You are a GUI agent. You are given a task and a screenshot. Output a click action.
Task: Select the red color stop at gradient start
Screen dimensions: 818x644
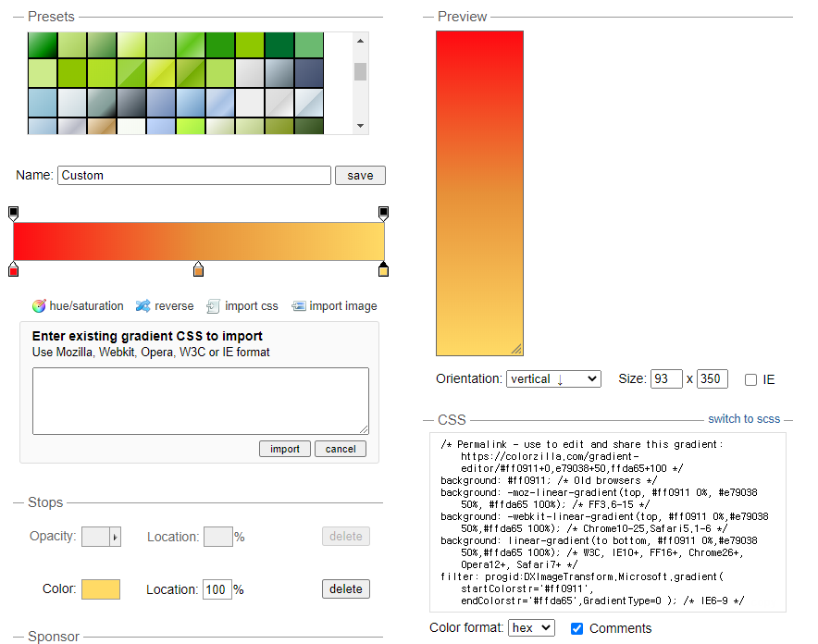(14, 269)
